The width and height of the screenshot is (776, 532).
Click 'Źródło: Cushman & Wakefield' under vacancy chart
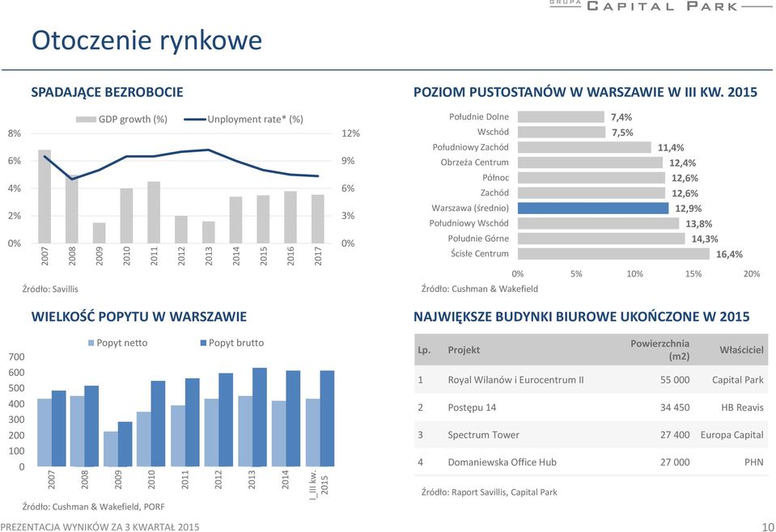point(480,289)
